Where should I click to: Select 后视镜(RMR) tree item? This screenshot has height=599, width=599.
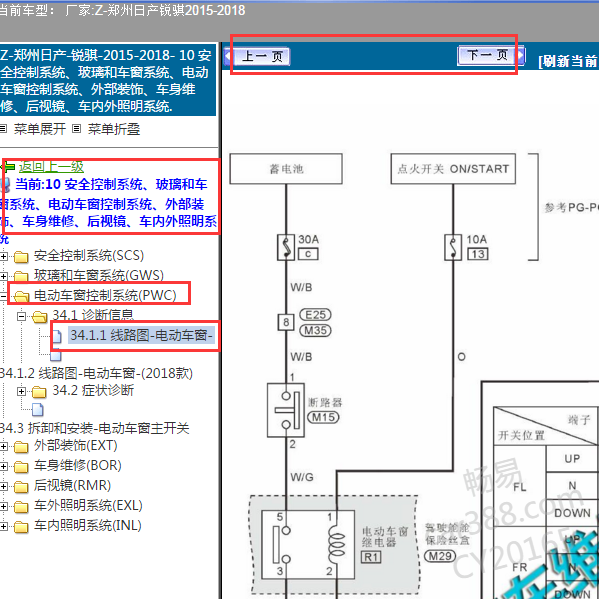click(x=72, y=485)
